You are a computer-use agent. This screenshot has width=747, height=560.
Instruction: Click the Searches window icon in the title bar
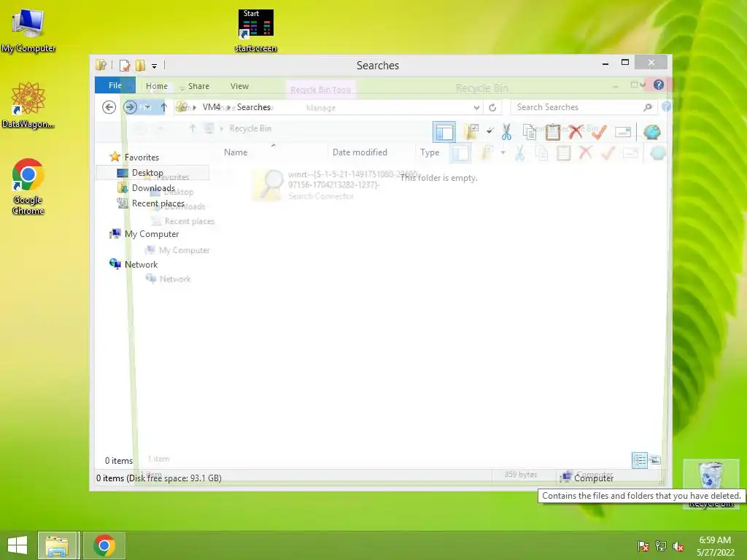[101, 65]
